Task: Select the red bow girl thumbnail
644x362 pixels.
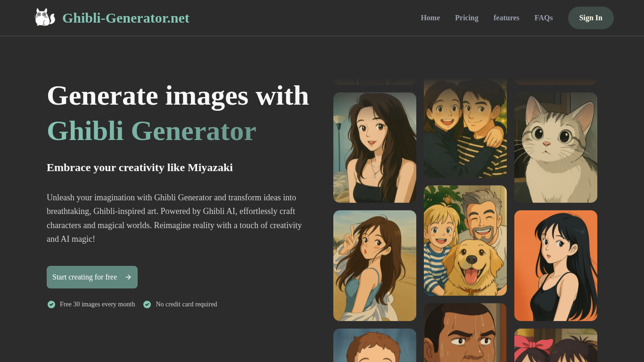Action: pyautogui.click(x=555, y=346)
